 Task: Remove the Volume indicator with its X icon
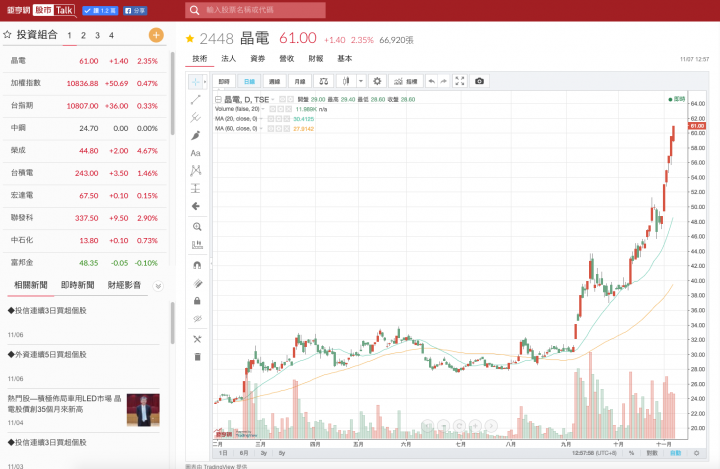point(288,109)
